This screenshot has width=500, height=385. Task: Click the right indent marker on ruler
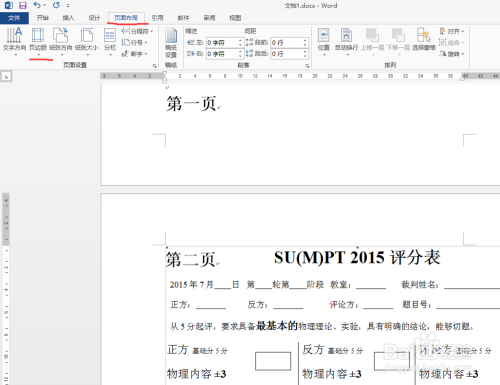tap(462, 78)
